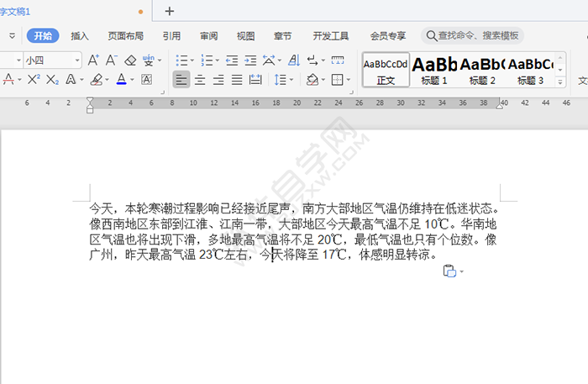Toggle align text left
The width and height of the screenshot is (588, 384).
(181, 80)
